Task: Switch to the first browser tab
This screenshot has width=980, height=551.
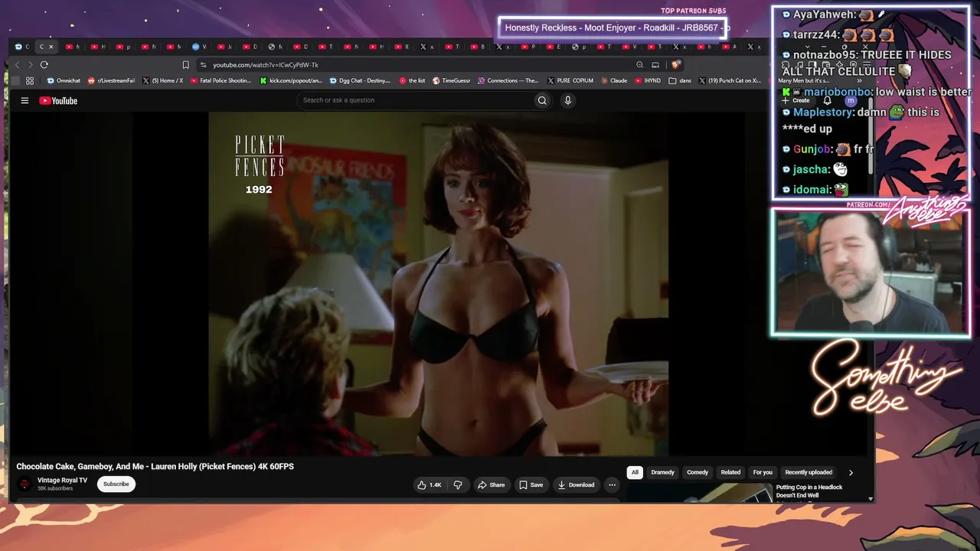Action: pyautogui.click(x=21, y=47)
